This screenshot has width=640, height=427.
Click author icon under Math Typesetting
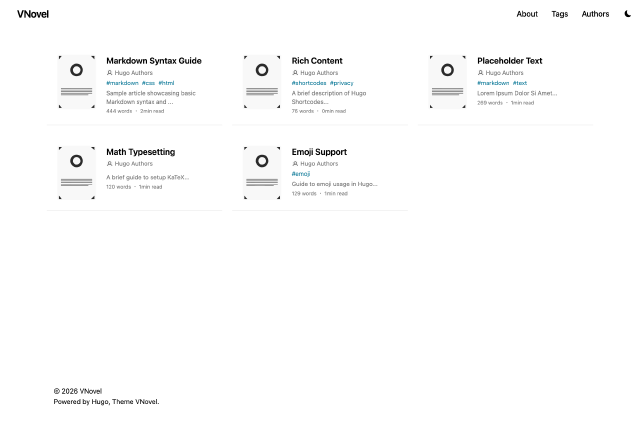(x=110, y=164)
